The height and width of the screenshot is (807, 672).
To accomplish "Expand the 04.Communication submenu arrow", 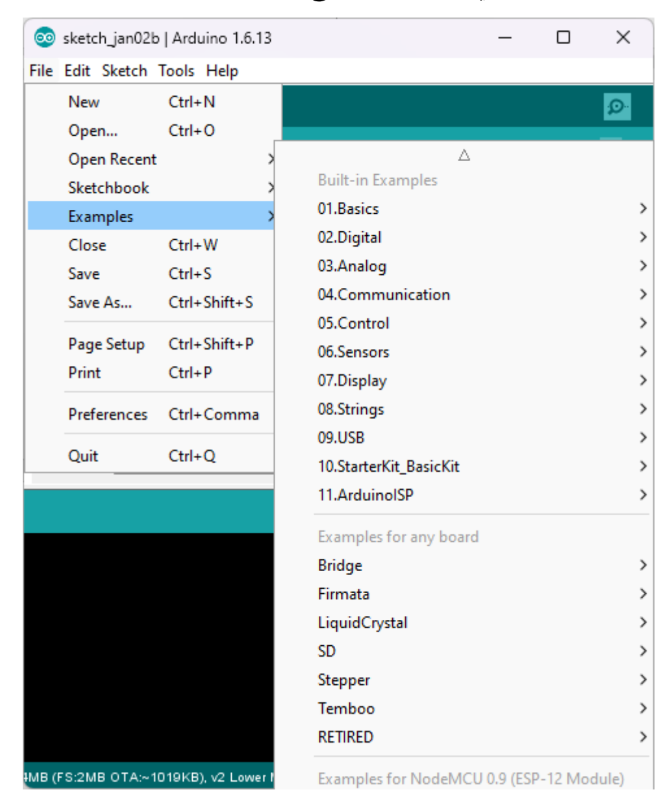I will click(642, 294).
